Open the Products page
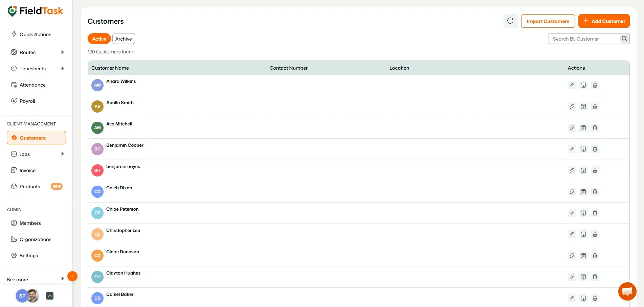Image resolution: width=644 pixels, height=307 pixels. [x=26, y=187]
